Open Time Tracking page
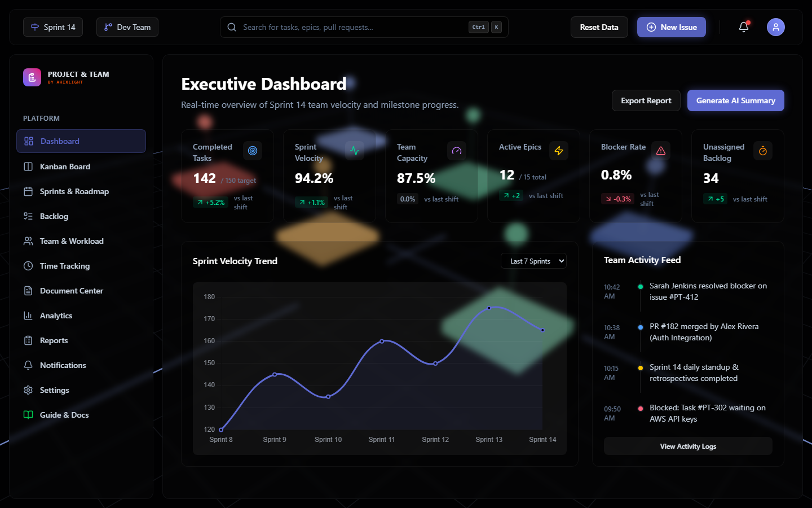 point(81,266)
